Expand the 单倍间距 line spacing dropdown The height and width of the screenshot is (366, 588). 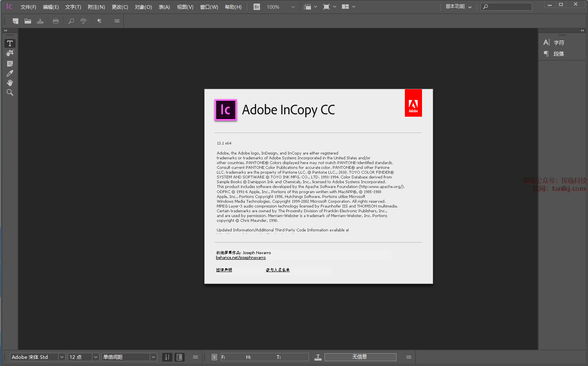[153, 357]
